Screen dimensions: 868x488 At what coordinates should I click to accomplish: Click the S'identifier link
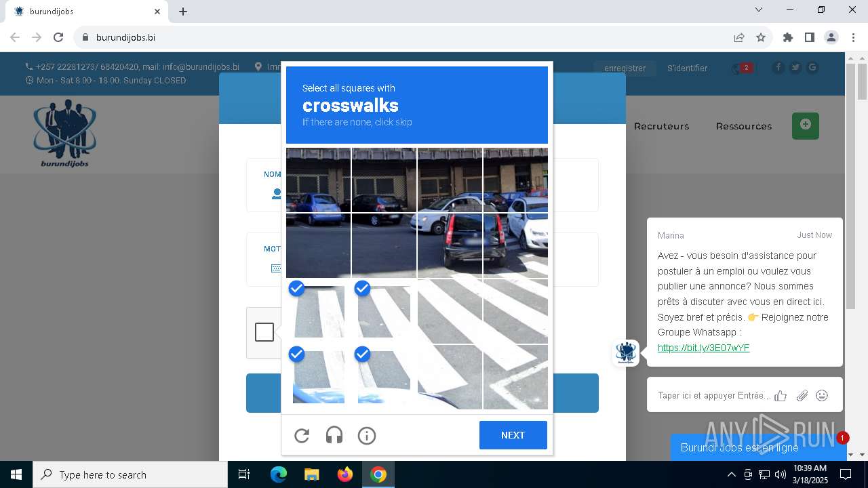click(x=687, y=68)
